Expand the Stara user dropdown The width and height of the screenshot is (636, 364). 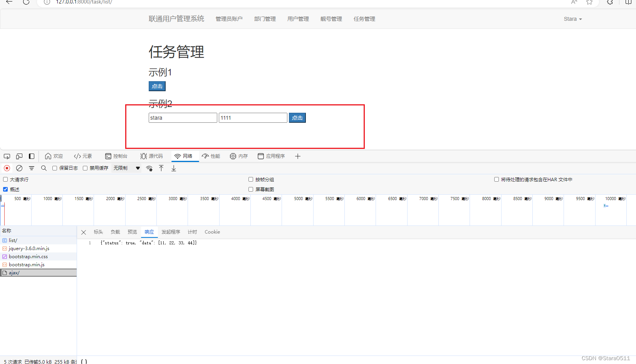point(573,19)
